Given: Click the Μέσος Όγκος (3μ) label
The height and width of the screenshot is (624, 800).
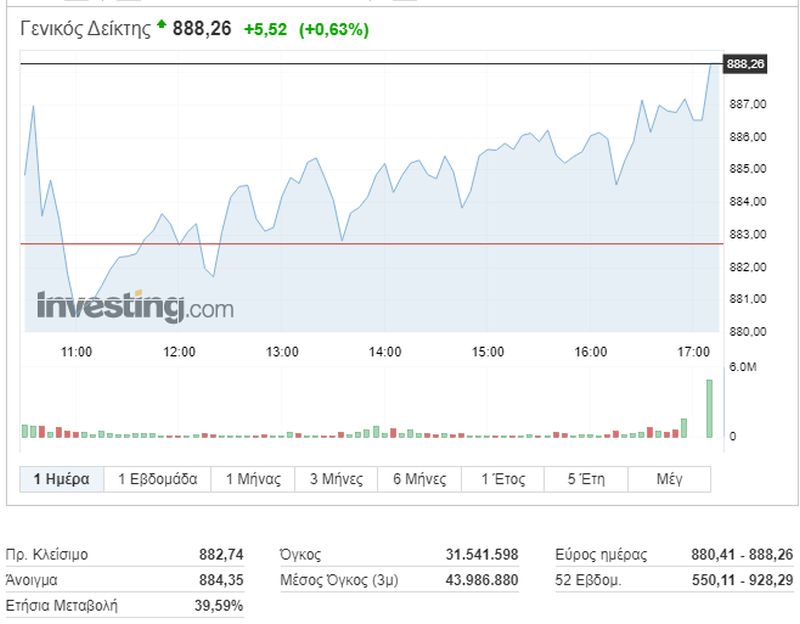Looking at the screenshot, I should click(x=339, y=580).
